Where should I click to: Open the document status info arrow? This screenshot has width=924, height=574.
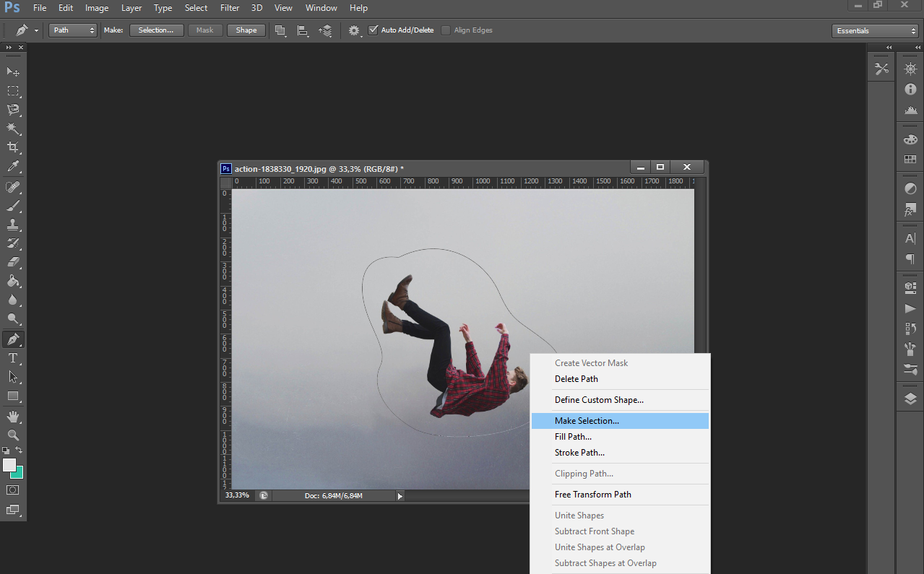click(x=400, y=496)
